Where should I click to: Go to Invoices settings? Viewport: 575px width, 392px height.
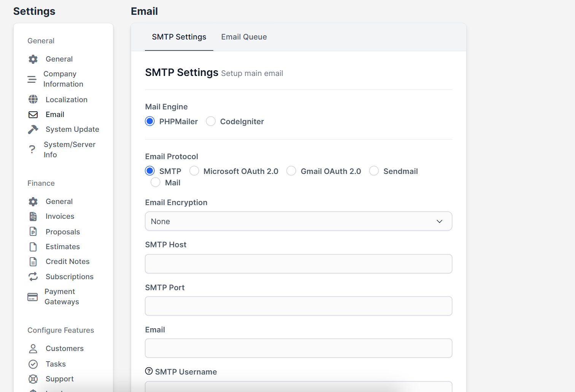60,217
